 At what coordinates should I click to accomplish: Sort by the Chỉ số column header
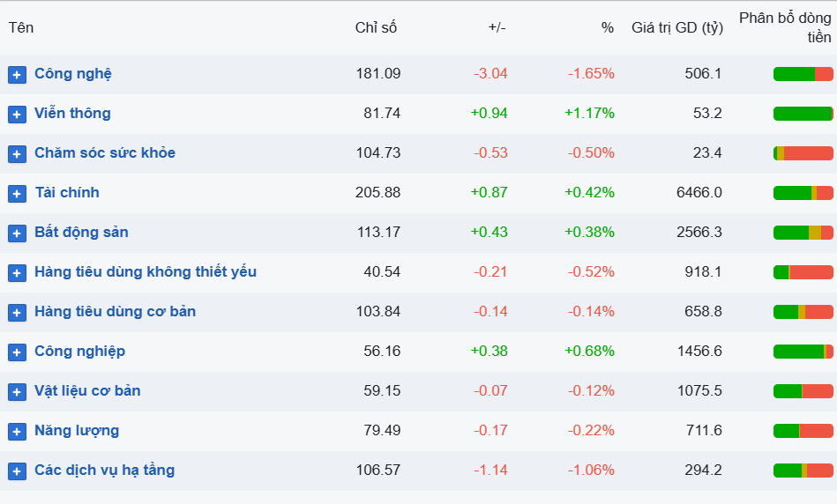tap(376, 27)
